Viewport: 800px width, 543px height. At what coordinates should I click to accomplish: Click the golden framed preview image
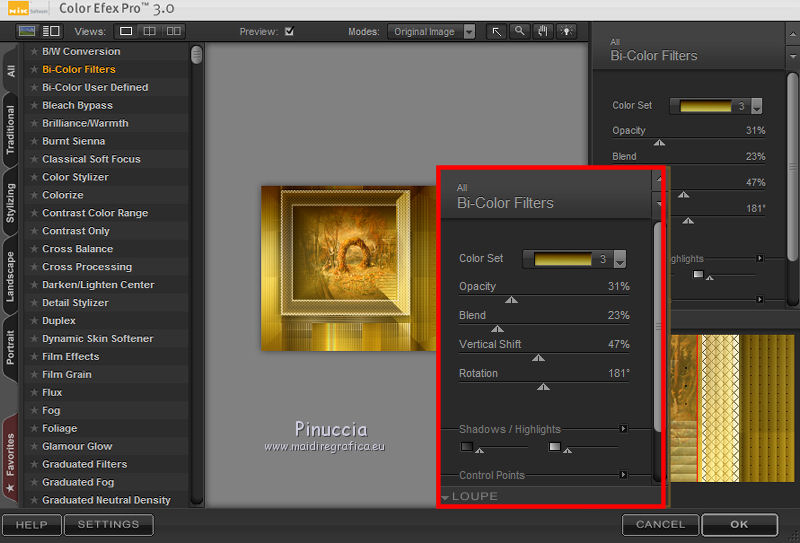[348, 268]
